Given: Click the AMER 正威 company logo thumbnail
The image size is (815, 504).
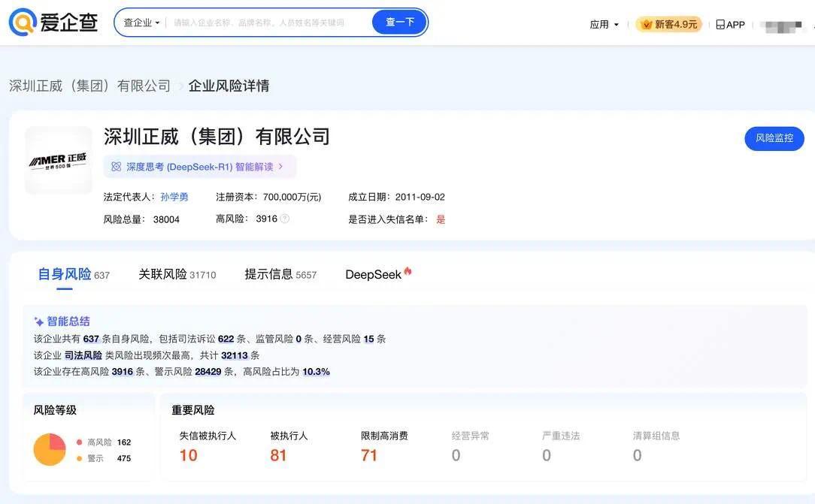Looking at the screenshot, I should [x=58, y=161].
